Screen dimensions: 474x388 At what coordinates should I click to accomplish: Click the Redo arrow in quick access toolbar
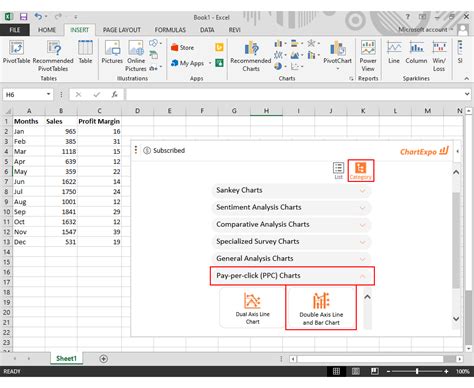pyautogui.click(x=58, y=16)
